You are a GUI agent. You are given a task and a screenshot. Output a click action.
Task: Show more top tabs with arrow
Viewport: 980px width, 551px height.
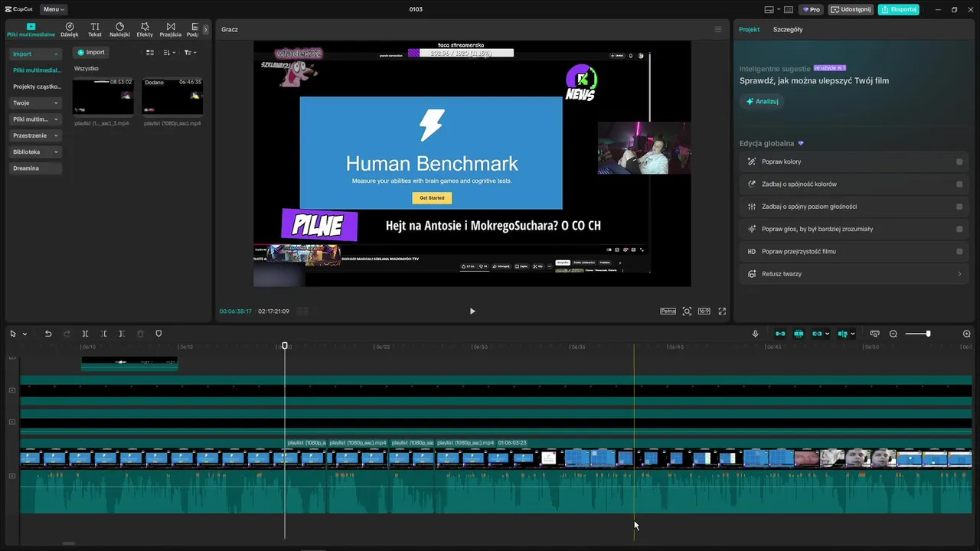coord(205,30)
